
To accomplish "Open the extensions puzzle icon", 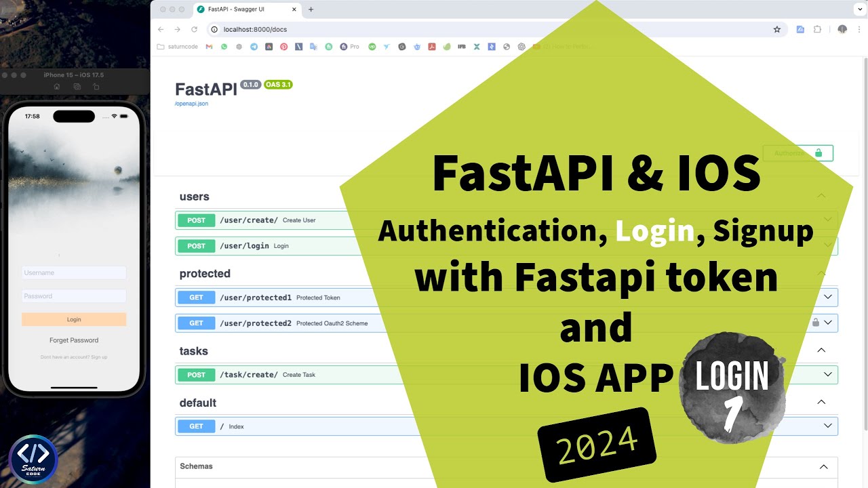I will point(817,29).
